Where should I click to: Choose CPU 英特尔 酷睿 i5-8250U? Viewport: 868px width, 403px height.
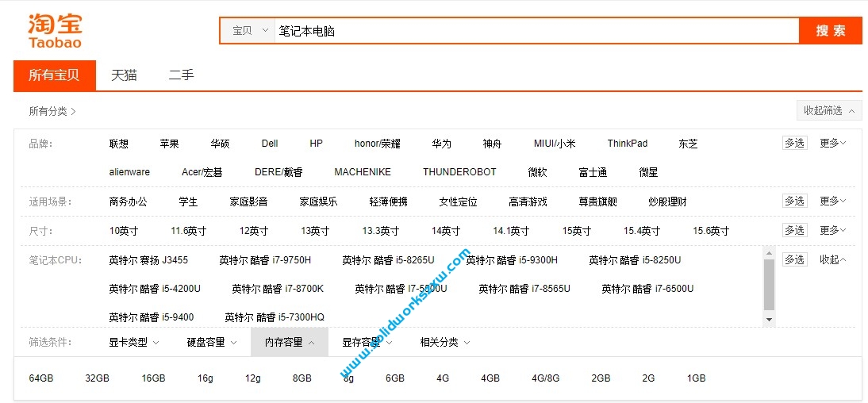click(635, 260)
